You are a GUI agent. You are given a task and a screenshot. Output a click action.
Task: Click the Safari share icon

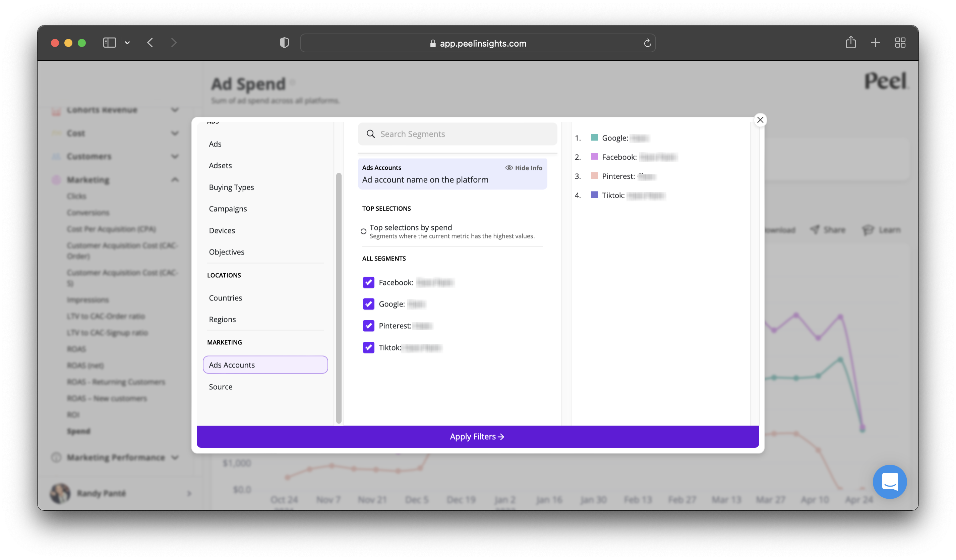850,42
